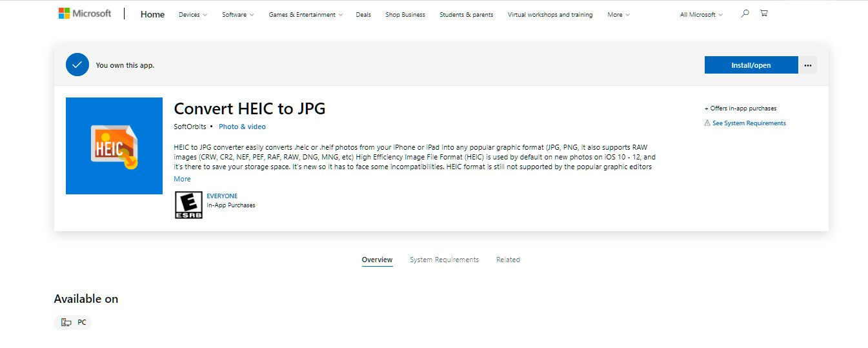
Task: Open See System Requirements link
Action: pos(749,123)
